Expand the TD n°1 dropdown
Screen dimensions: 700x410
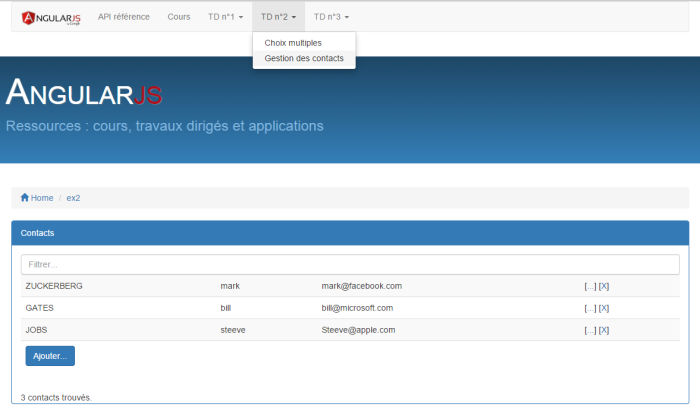click(x=225, y=17)
